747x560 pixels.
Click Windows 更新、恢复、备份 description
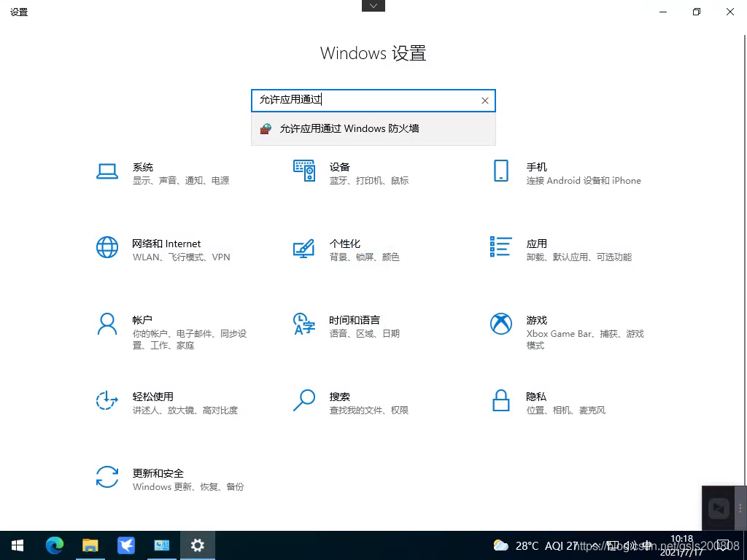(188, 487)
